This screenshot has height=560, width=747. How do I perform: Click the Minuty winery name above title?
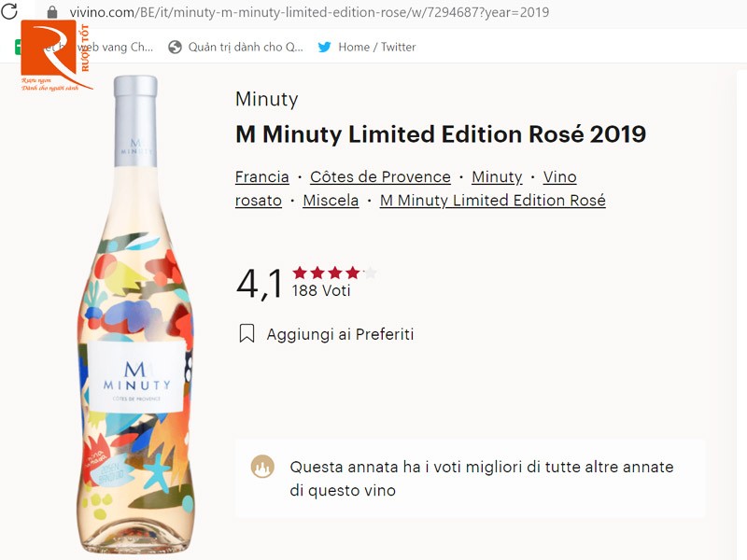266,100
